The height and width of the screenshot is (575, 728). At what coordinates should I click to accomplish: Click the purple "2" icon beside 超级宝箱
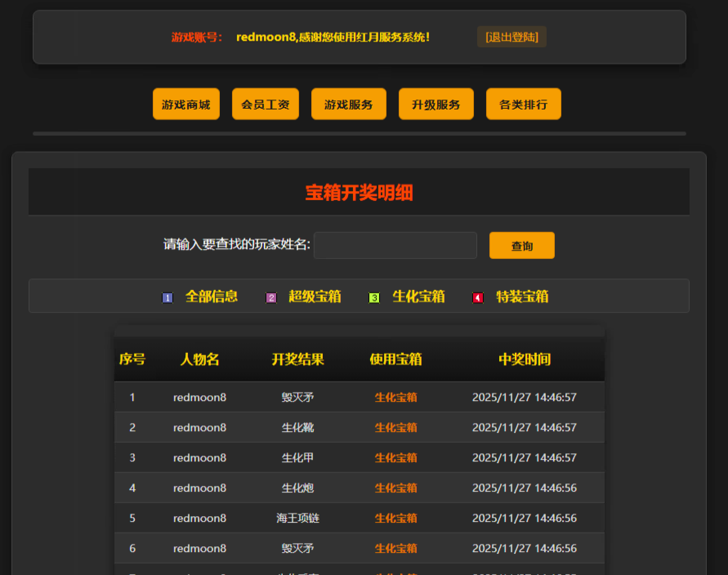point(270,297)
